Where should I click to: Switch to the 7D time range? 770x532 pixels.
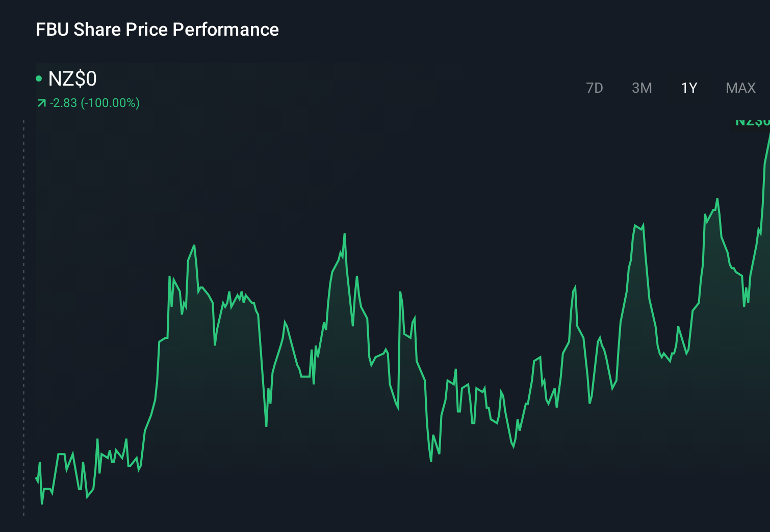595,88
